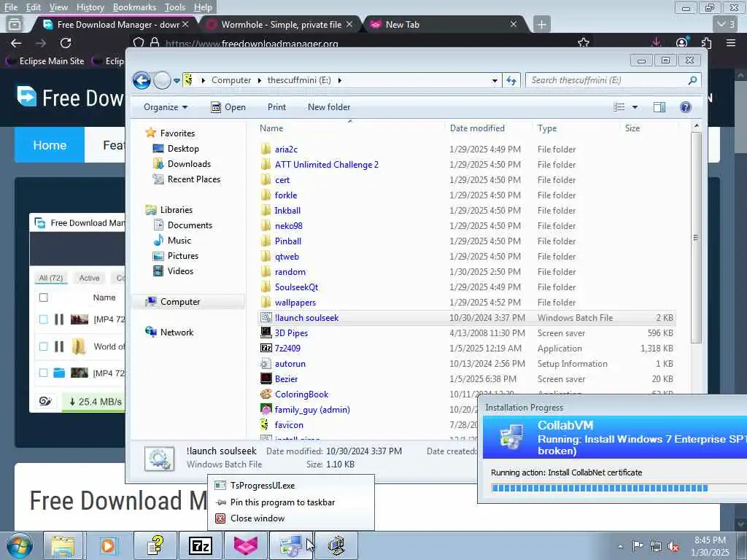Open the Bookmarks menu in browser
This screenshot has width=747, height=560.
click(x=134, y=7)
